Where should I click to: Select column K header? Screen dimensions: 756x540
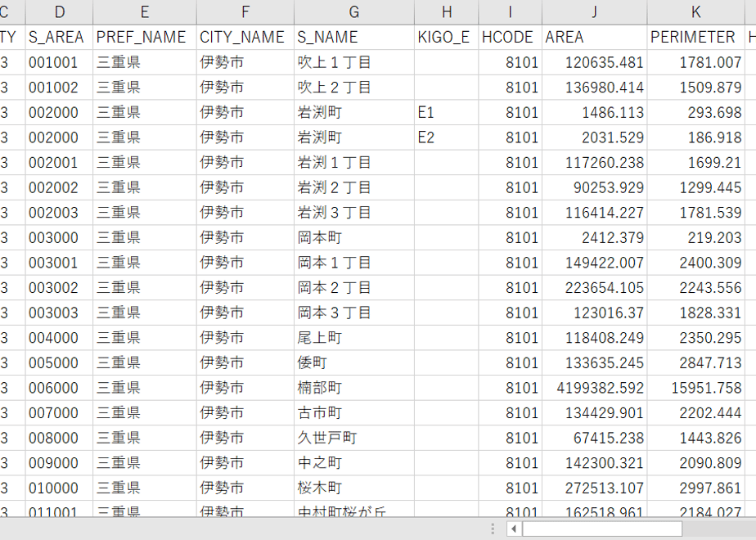[695, 12]
